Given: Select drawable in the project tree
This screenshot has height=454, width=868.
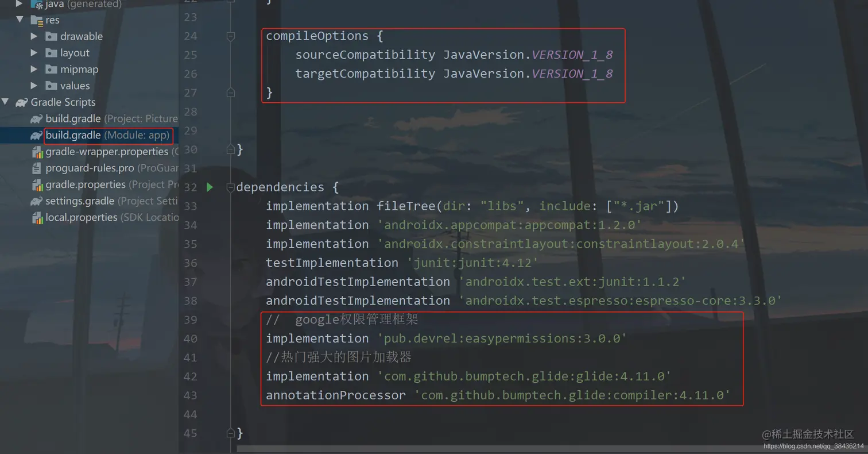Looking at the screenshot, I should point(82,36).
